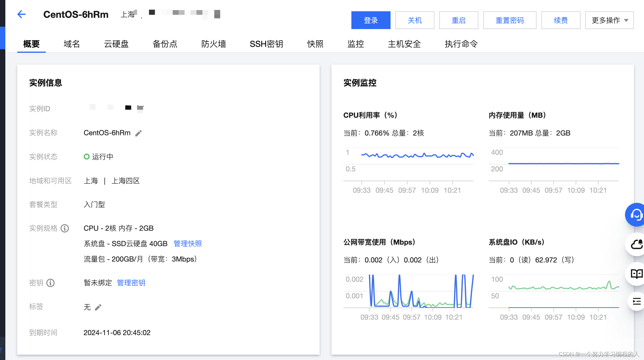This screenshot has width=644, height=360.
Task: Show key info icon
Action: coord(50,283)
